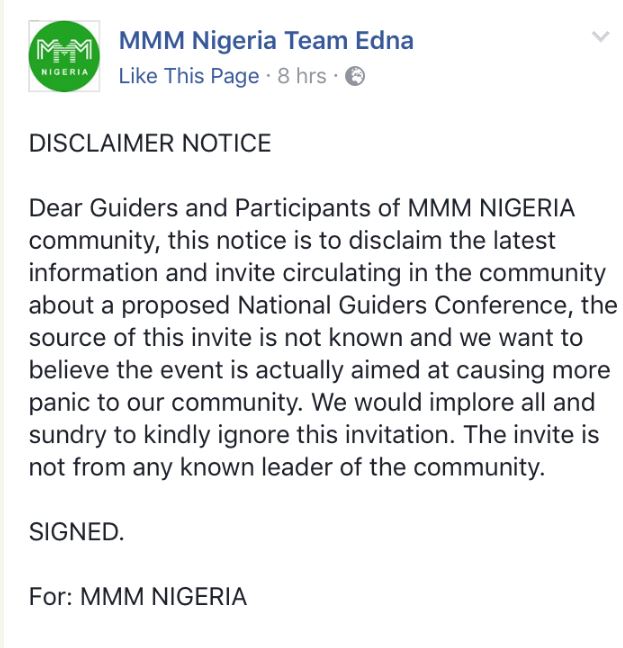623x648 pixels.
Task: Click the line starting 'panic to our community'
Action: tap(311, 402)
